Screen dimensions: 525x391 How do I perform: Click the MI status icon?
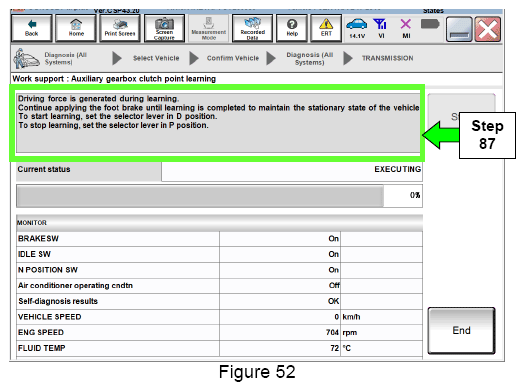406,28
